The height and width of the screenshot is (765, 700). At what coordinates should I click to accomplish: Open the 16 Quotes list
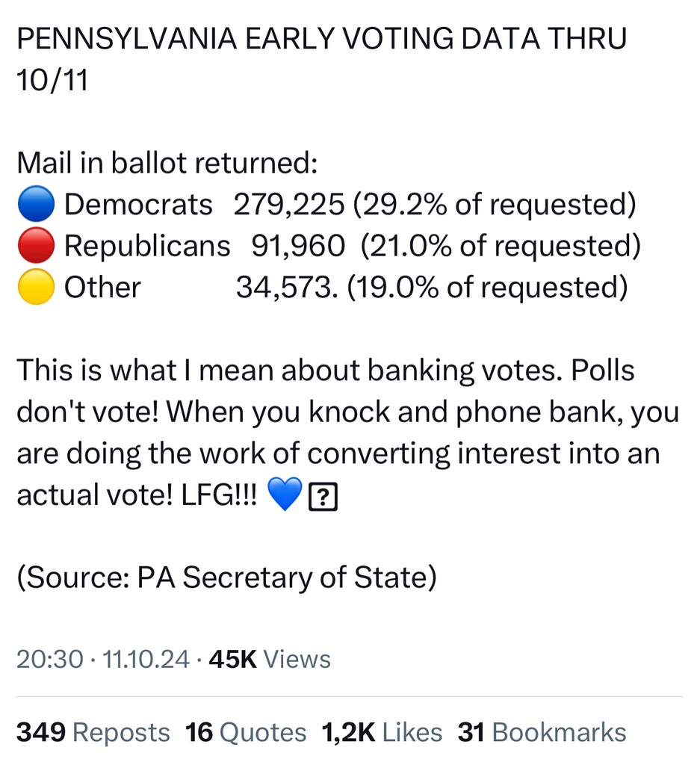[246, 732]
